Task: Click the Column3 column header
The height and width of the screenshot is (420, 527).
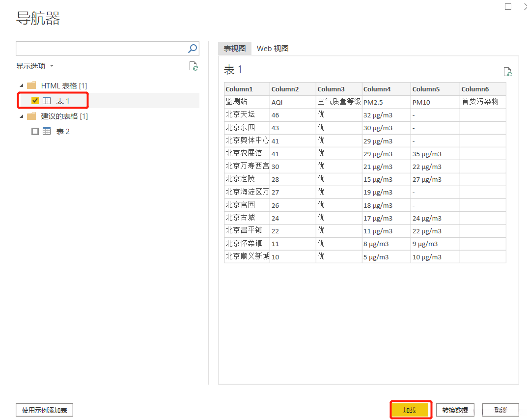Action: pos(339,89)
